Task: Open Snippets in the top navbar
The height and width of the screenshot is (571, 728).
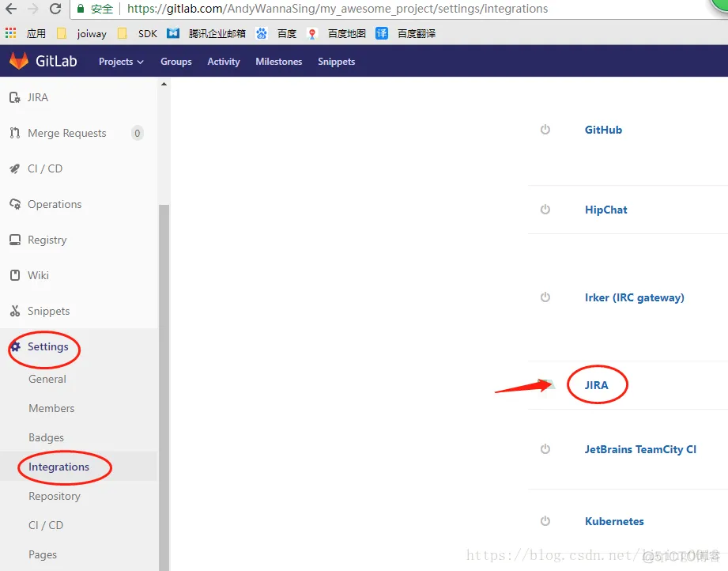Action: [x=336, y=62]
